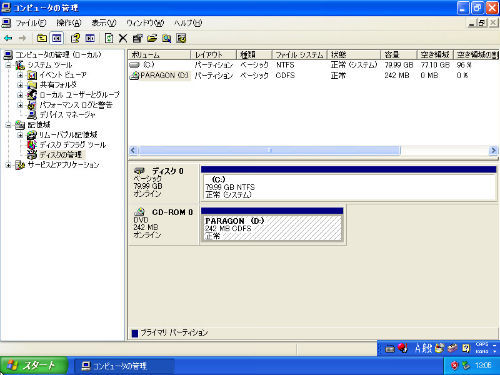
Task: Click the 般 conversion mode on the language bar
Action: click(x=428, y=349)
